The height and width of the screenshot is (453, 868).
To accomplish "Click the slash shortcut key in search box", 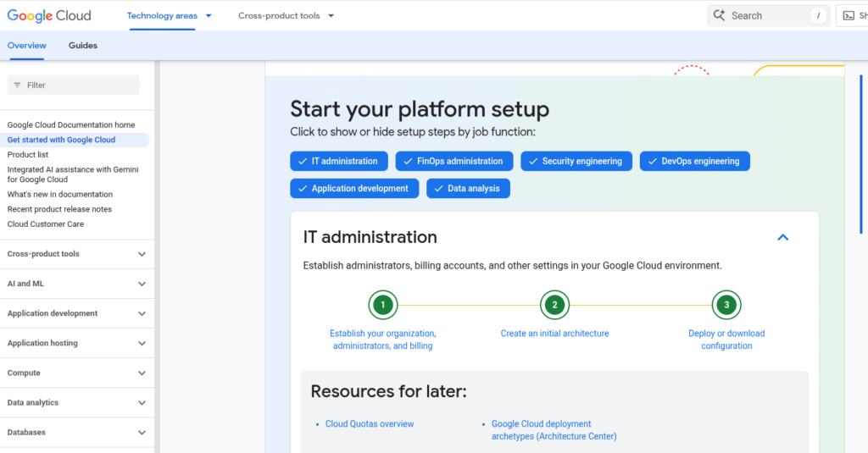I will click(x=818, y=15).
